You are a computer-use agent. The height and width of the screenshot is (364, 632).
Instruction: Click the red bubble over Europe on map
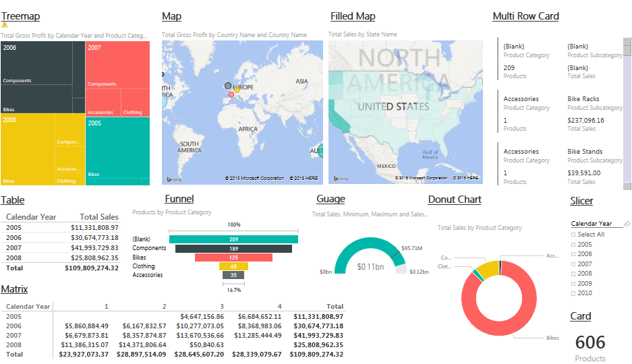[231, 95]
